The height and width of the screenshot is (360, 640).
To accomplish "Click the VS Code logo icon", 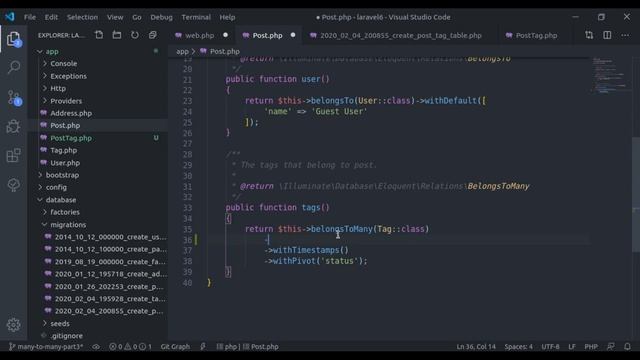I will tap(10, 17).
